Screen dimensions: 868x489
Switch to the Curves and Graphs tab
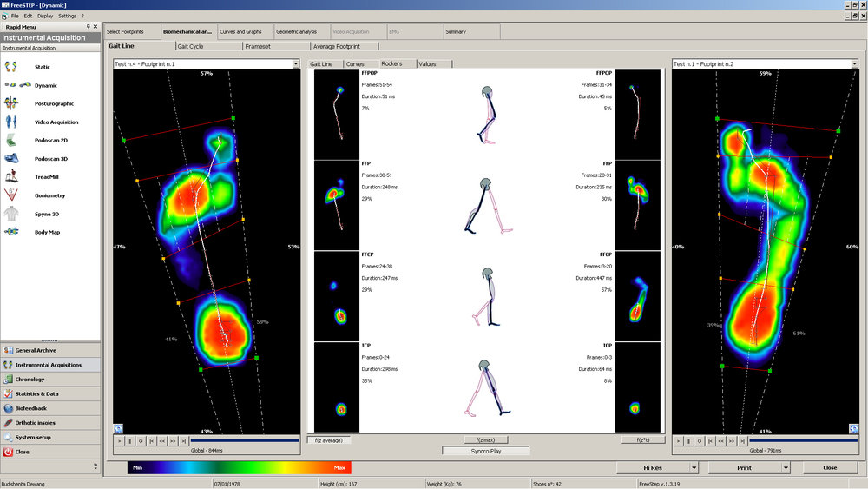pos(240,31)
